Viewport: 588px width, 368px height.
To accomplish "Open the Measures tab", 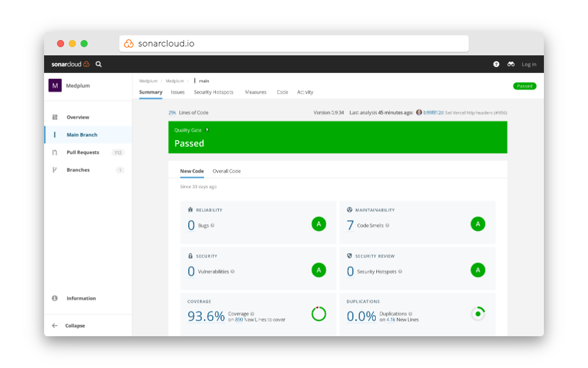I will 256,92.
